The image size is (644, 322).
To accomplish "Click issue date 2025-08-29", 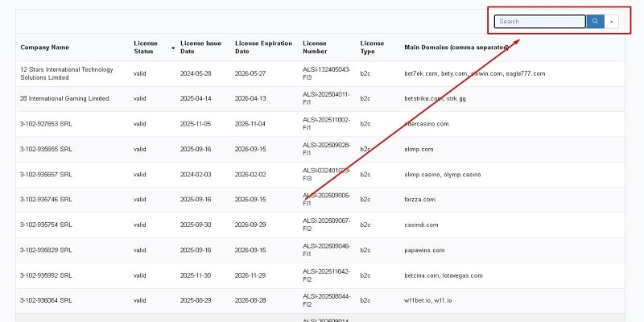I will click(x=196, y=300).
